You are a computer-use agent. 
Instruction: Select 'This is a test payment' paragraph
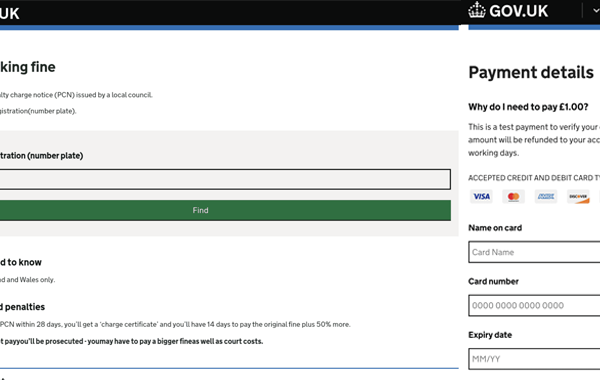[534, 140]
